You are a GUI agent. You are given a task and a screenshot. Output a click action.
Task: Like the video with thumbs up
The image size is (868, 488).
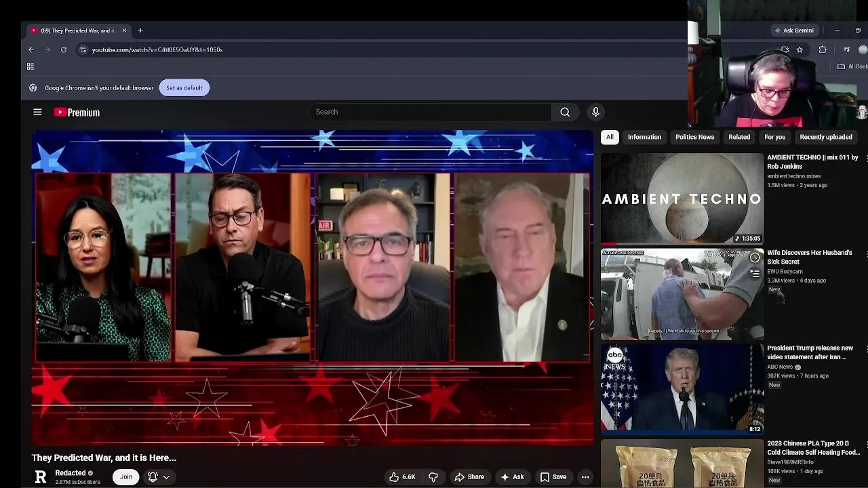[x=402, y=477]
